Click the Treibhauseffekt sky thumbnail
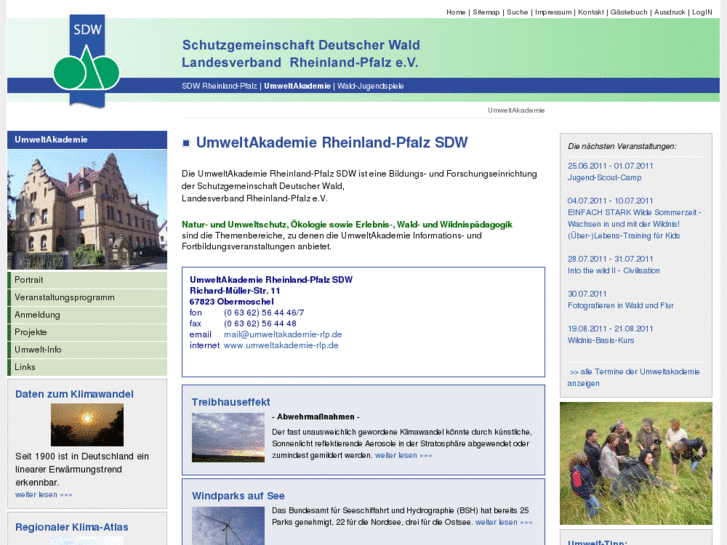The width and height of the screenshot is (727, 545). [x=228, y=437]
